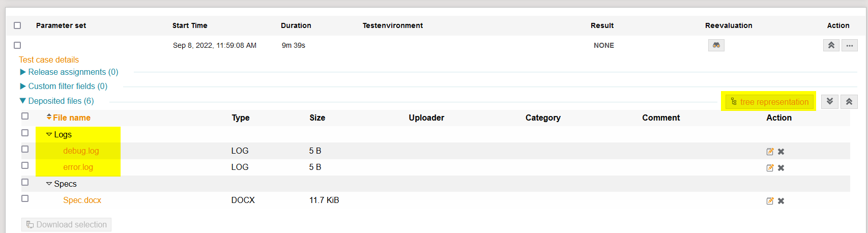
Task: Tick the Spec.docx file checkbox
Action: coord(25,198)
